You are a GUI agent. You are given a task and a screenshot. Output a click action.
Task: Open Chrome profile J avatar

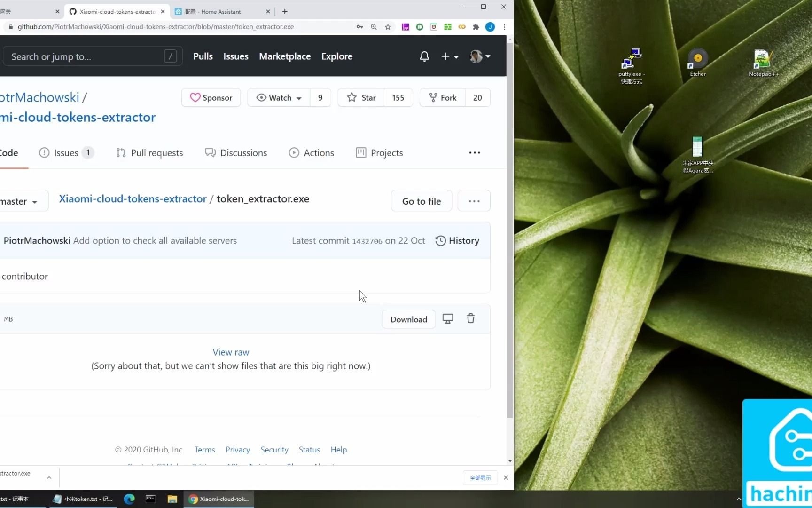click(490, 27)
